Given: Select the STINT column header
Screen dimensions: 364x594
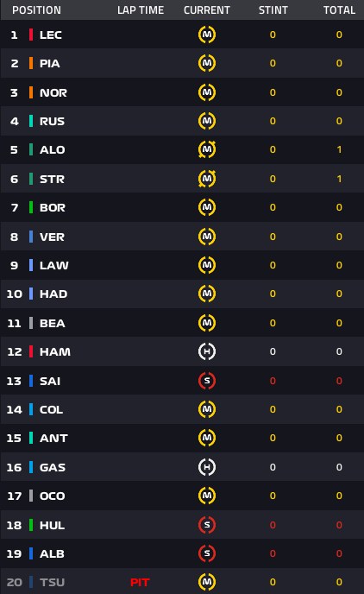Looking at the screenshot, I should pos(273,9).
